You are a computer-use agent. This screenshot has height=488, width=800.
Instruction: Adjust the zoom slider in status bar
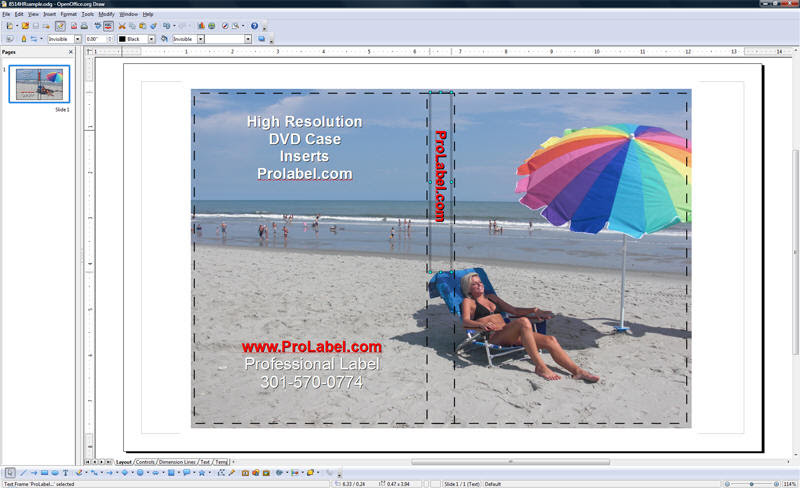click(x=752, y=483)
